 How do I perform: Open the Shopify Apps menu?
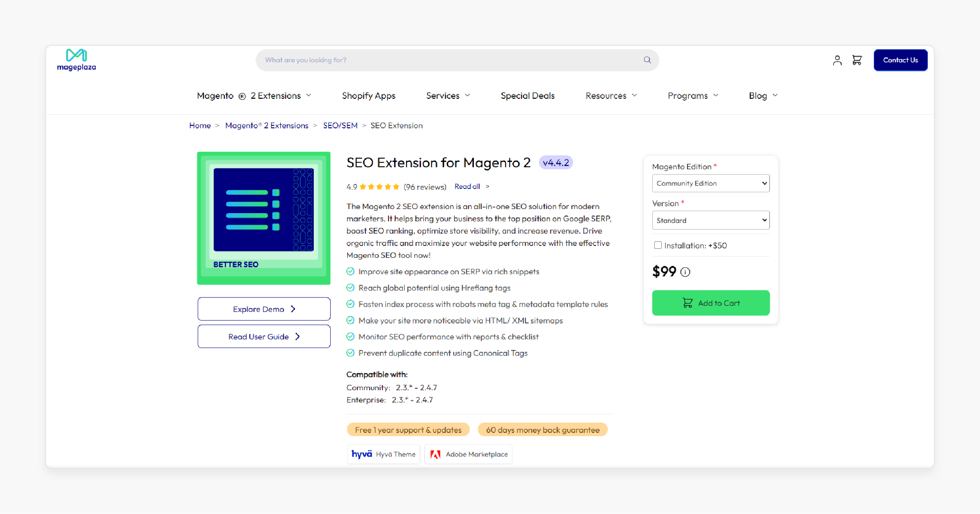pos(368,96)
